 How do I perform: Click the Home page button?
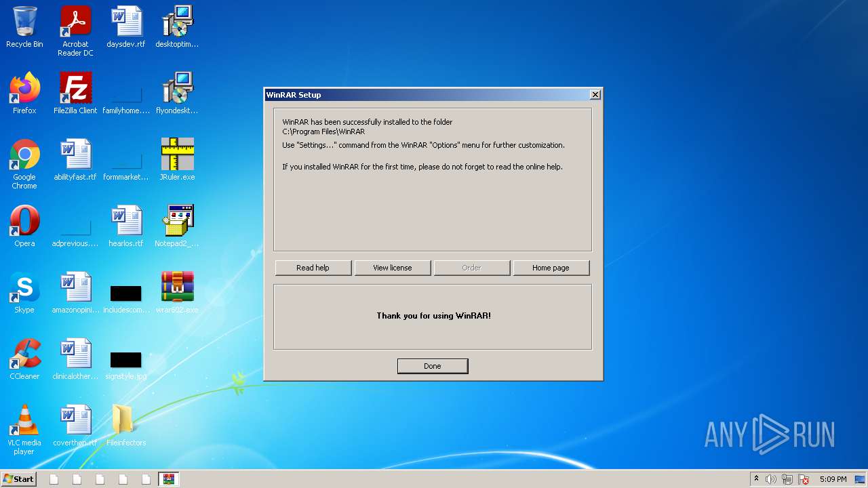click(x=551, y=268)
